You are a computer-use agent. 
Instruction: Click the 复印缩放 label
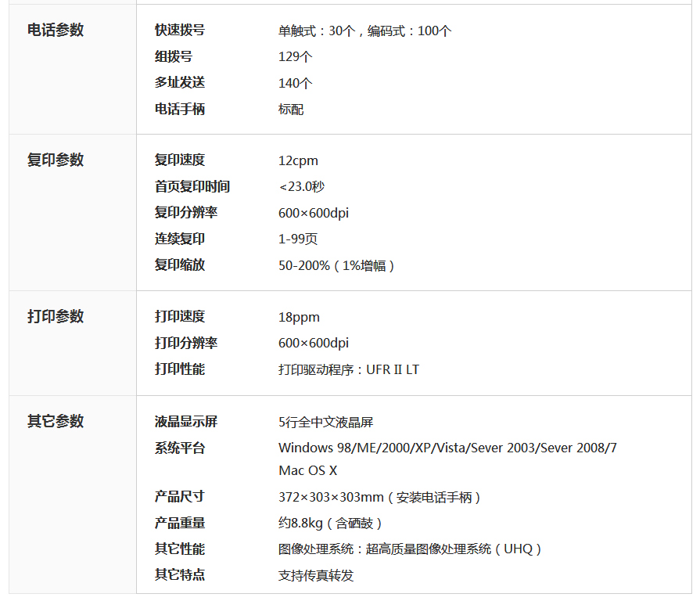click(180, 265)
